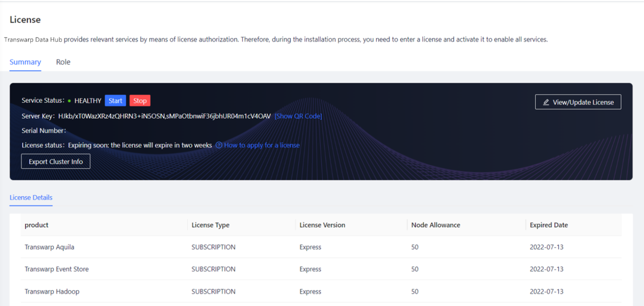Click Express in the Event Store row

point(310,269)
